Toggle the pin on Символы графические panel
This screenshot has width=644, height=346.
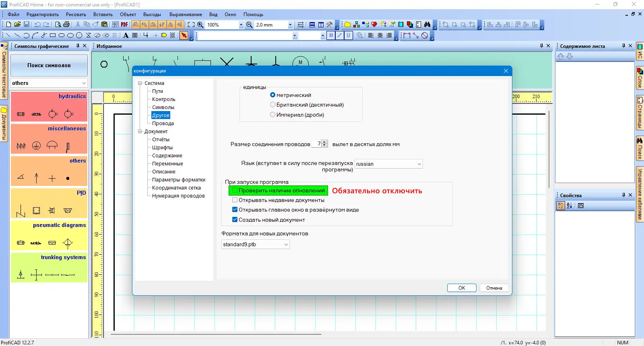click(78, 46)
